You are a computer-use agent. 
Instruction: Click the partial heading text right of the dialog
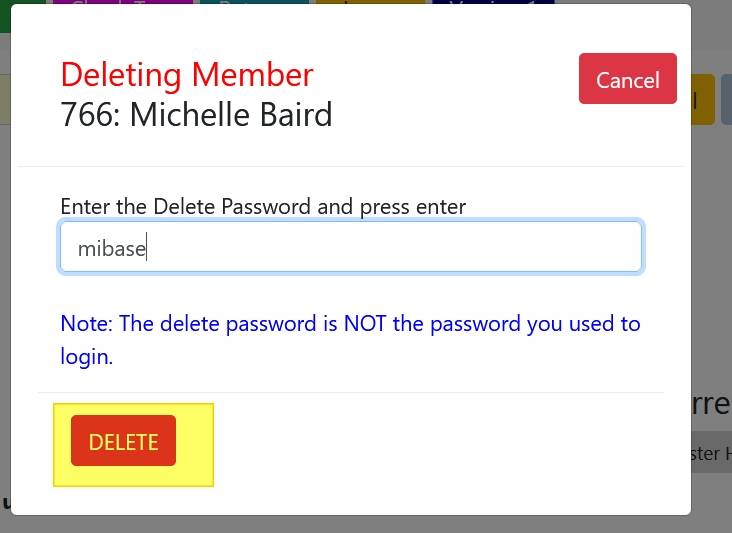tap(711, 405)
